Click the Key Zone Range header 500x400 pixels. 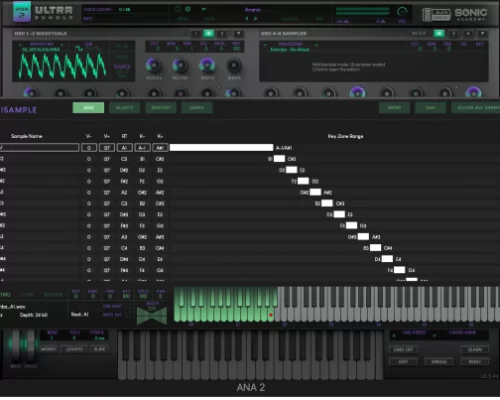345,136
